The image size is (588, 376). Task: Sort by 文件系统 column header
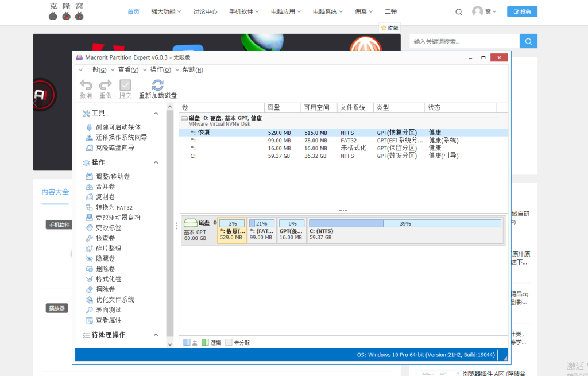point(355,107)
